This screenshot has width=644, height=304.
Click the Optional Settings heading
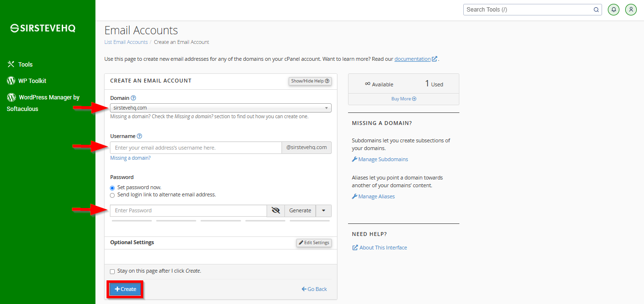132,242
